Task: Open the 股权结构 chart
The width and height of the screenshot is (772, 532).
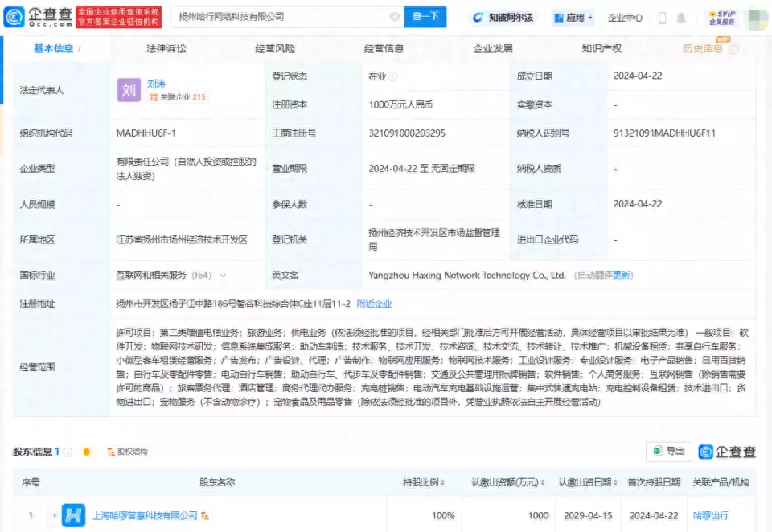Action: (x=128, y=452)
